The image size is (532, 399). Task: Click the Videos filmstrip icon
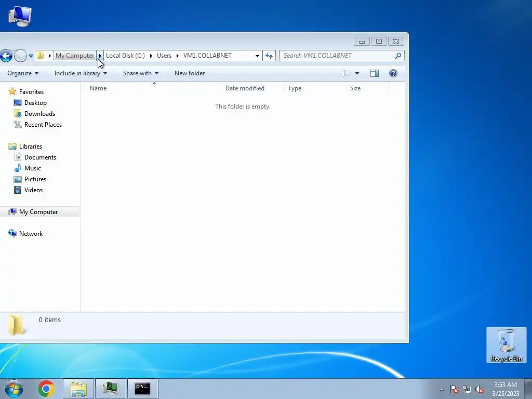(18, 190)
